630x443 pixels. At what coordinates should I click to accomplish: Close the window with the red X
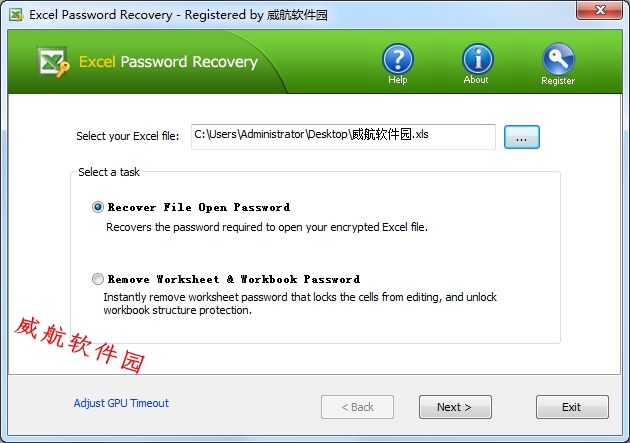[599, 10]
